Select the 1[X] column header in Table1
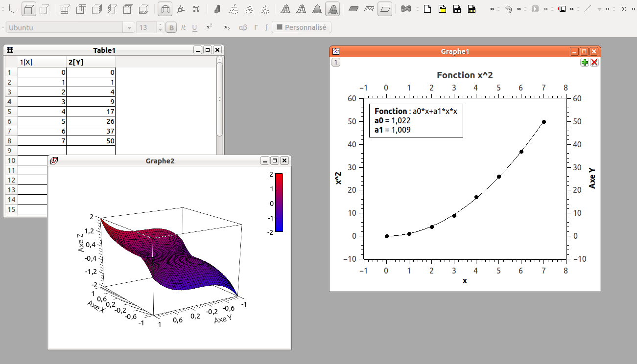The width and height of the screenshot is (637, 364). (x=42, y=62)
